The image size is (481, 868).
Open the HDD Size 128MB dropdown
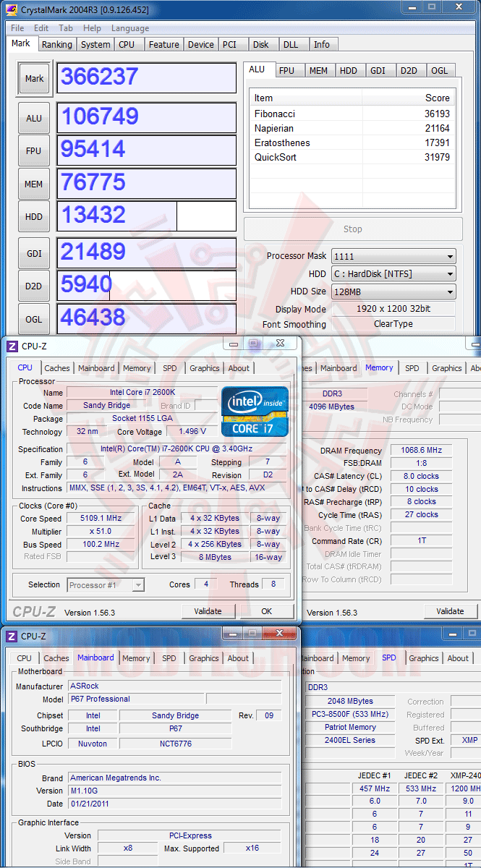tap(393, 292)
